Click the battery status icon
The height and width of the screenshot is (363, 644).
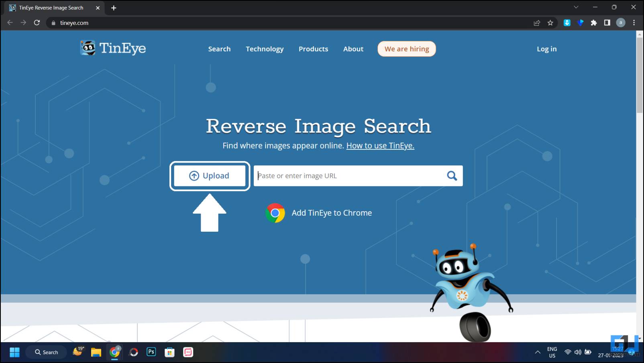[588, 352]
